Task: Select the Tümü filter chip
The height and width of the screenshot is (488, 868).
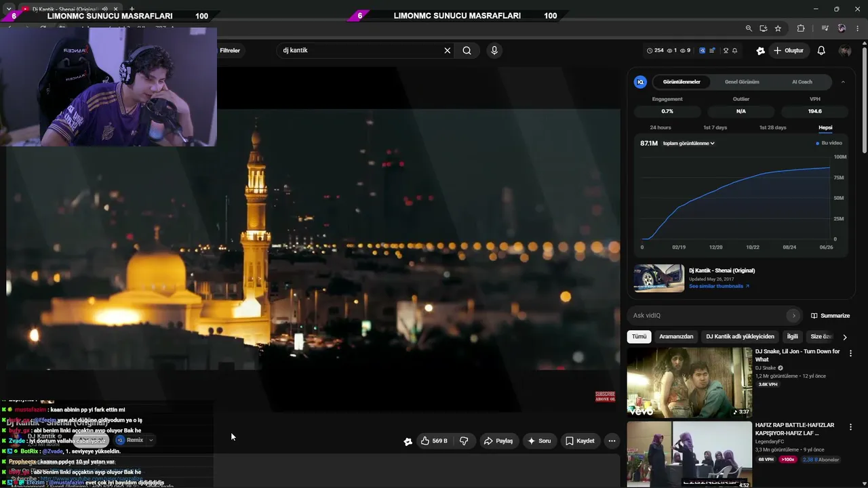Action: [639, 336]
